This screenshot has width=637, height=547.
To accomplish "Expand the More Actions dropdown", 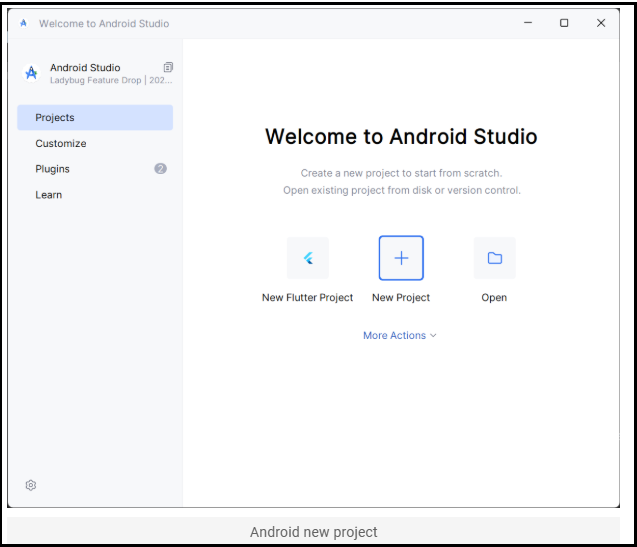I will pyautogui.click(x=394, y=336).
